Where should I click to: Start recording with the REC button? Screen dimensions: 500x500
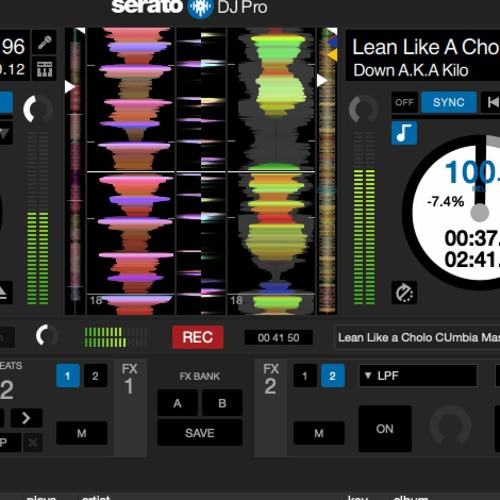click(198, 337)
